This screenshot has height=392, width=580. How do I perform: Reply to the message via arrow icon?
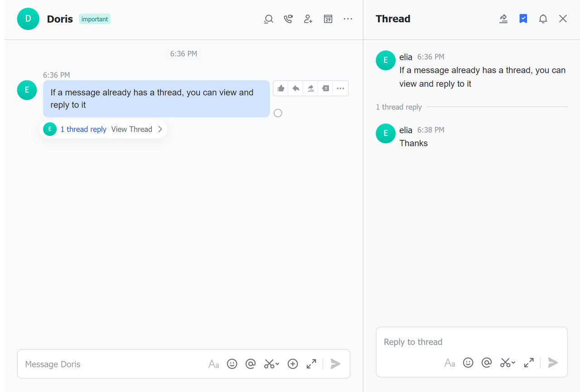click(296, 88)
